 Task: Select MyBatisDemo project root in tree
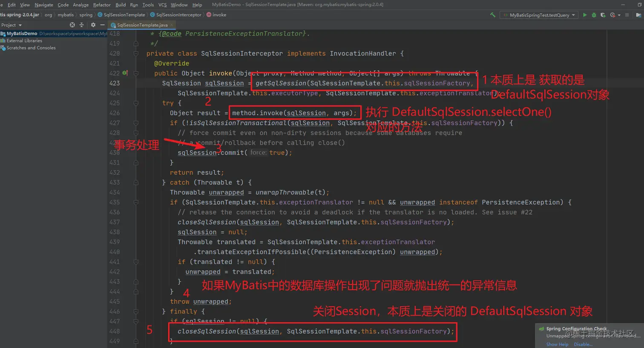[x=54, y=34]
